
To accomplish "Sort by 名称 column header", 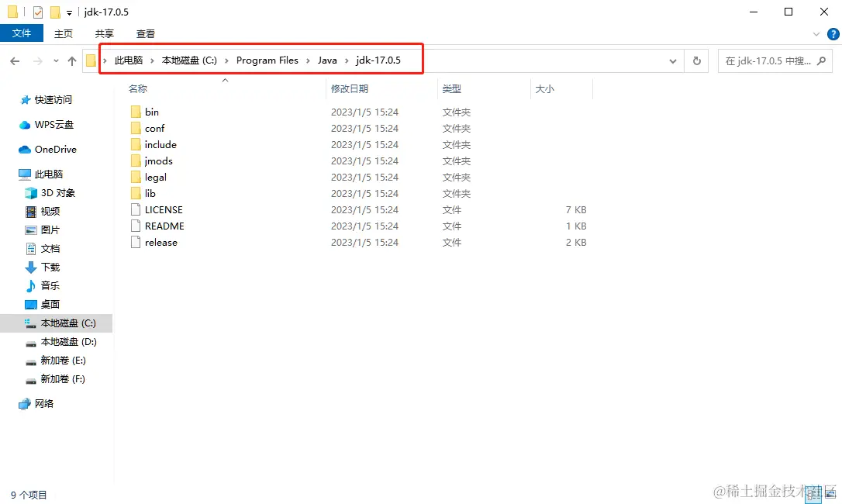I will [x=138, y=88].
